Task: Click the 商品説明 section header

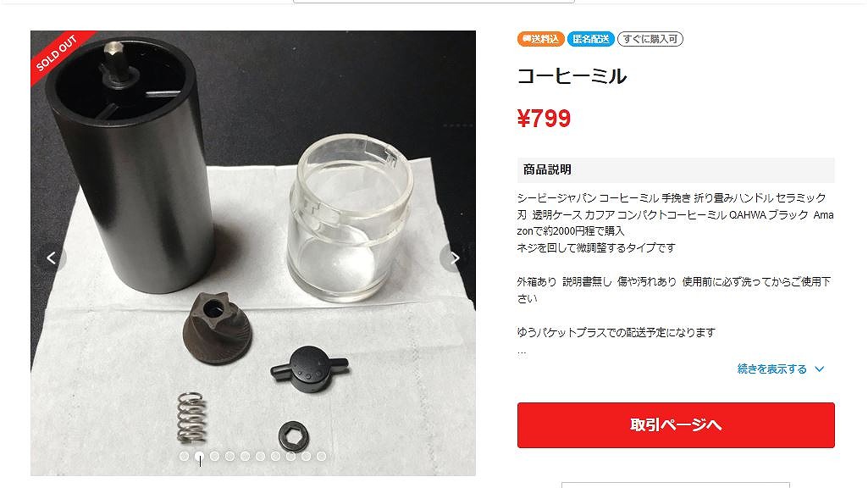Action: 676,169
